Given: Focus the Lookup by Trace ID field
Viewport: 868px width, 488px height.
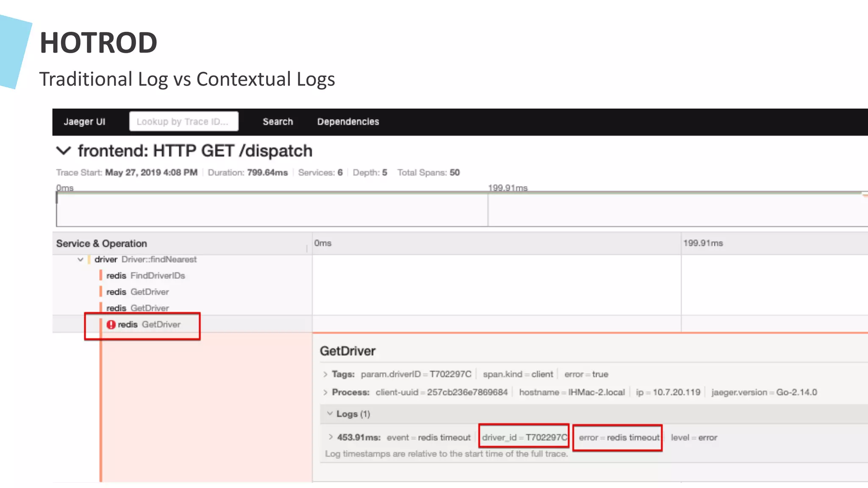Looking at the screenshot, I should (x=184, y=122).
